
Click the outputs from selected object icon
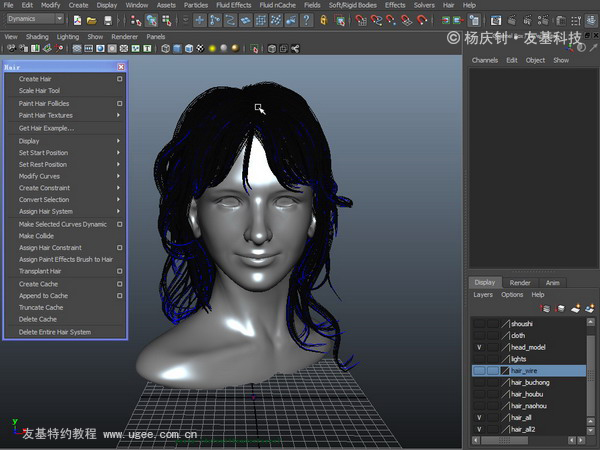(458, 20)
